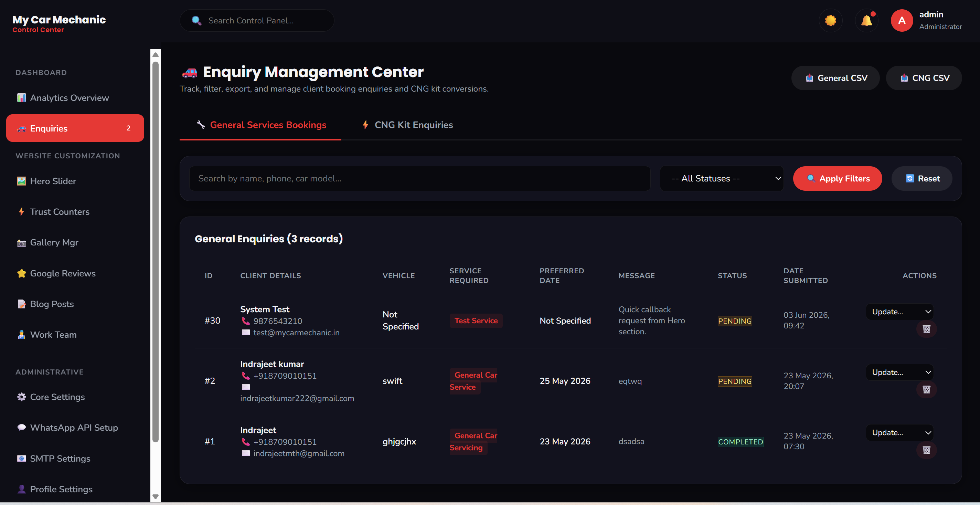
Task: Click the Gallery Mgr camera icon
Action: point(21,242)
